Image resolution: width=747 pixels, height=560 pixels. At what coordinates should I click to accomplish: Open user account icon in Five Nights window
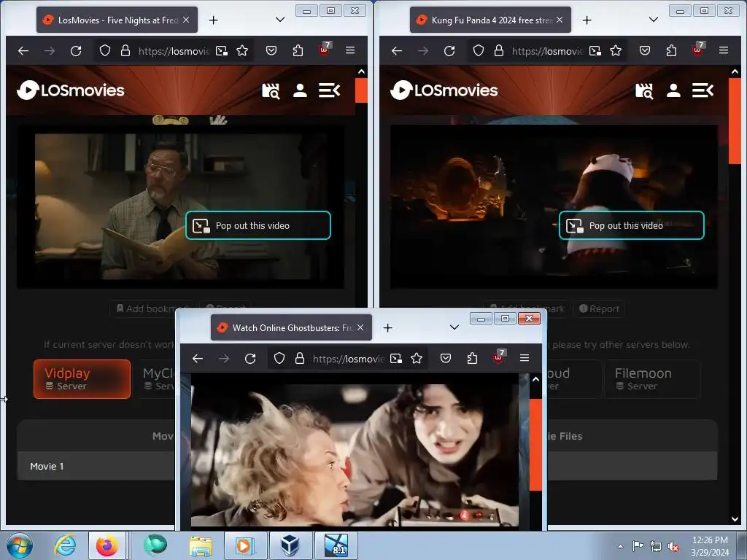click(x=300, y=90)
